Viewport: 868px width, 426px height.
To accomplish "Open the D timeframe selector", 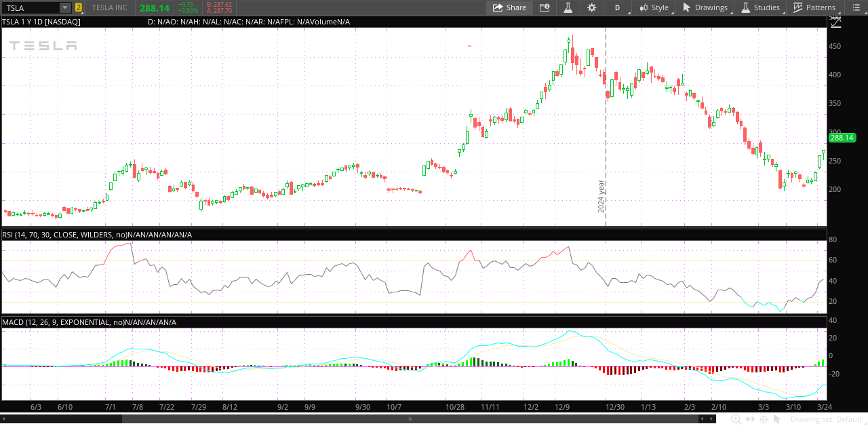I will [x=617, y=7].
